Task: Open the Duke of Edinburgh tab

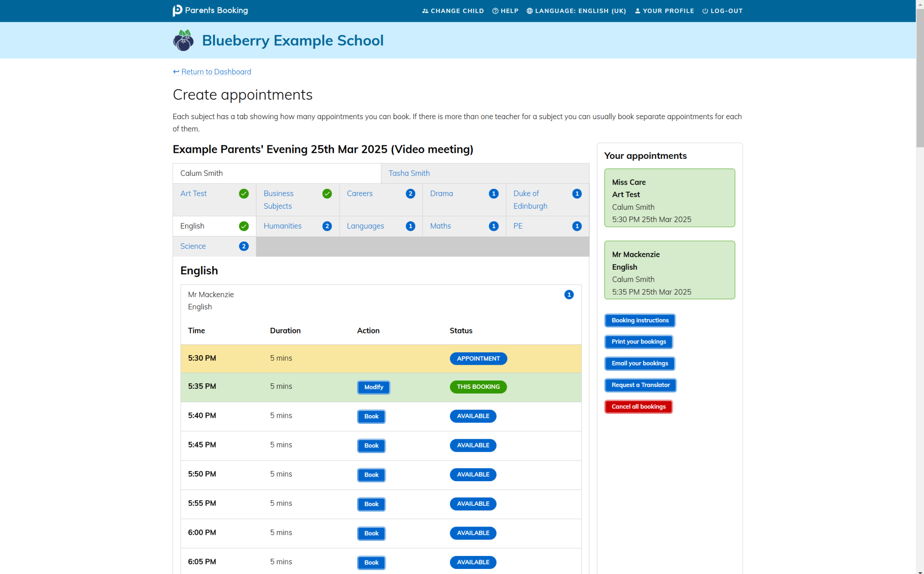Action: pyautogui.click(x=530, y=200)
